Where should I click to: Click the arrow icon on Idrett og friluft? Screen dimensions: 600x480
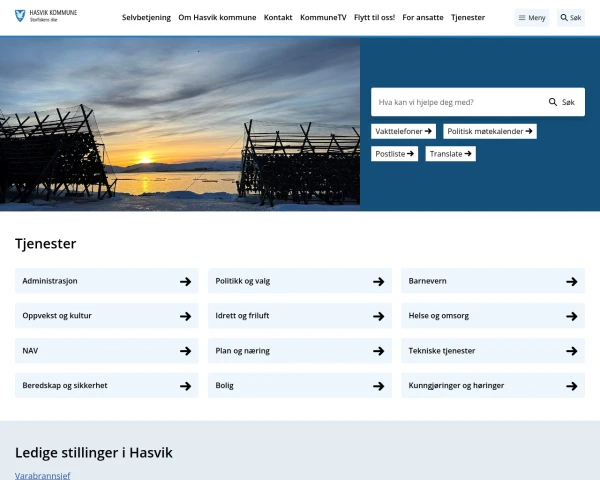point(379,316)
